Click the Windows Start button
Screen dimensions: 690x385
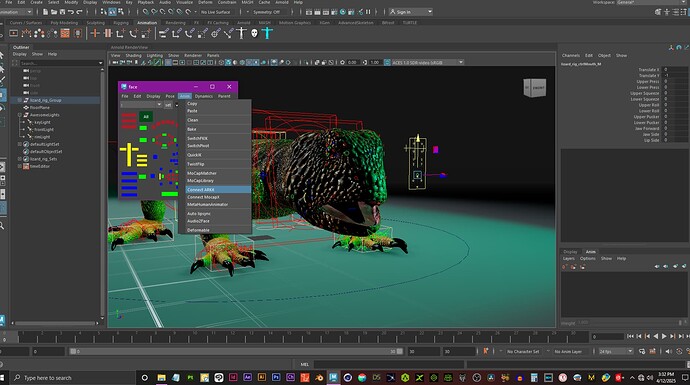point(2,378)
